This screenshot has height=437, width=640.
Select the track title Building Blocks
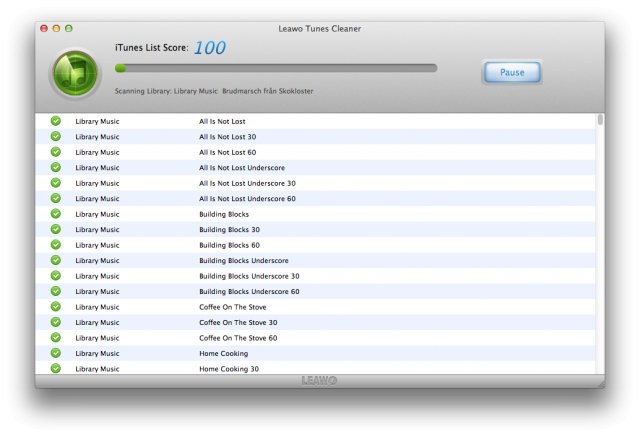224,214
